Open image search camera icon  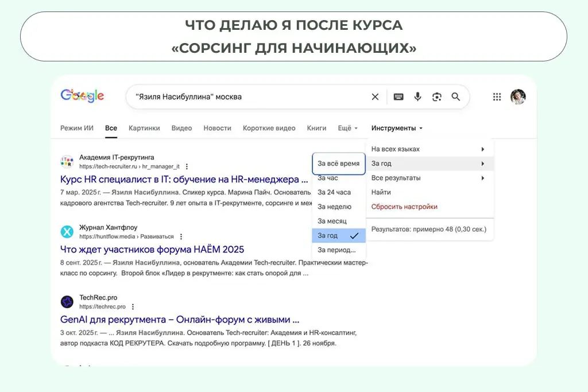436,96
